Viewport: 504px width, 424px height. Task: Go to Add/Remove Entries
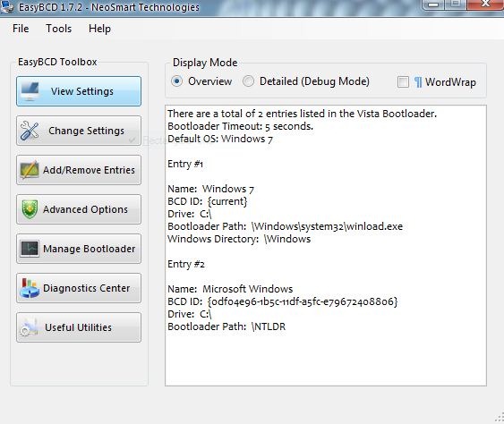(x=79, y=170)
